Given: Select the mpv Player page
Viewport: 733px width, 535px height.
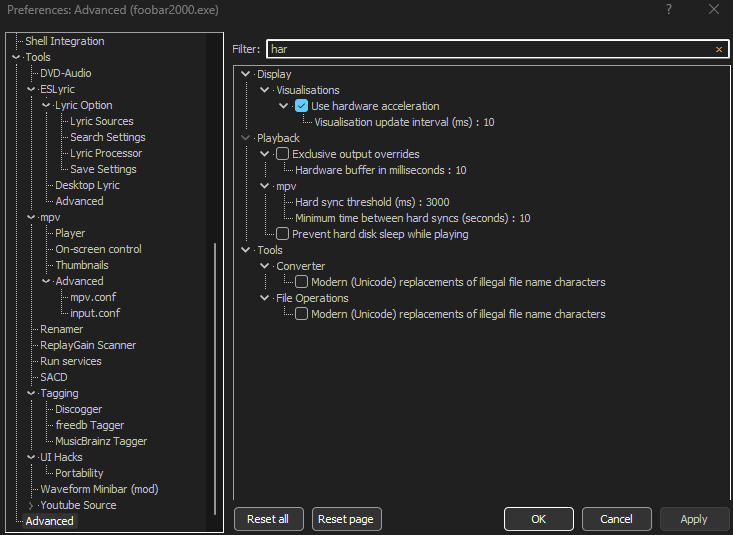Looking at the screenshot, I should (70, 233).
